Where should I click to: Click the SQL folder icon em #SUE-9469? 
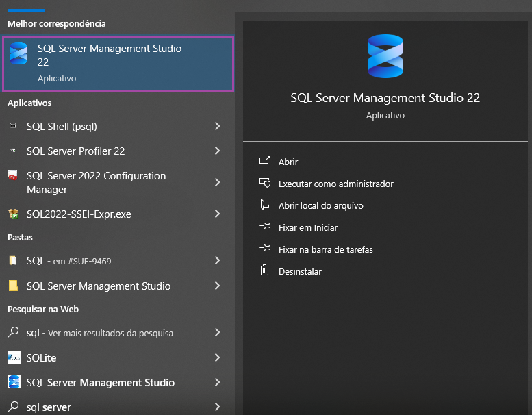click(13, 260)
